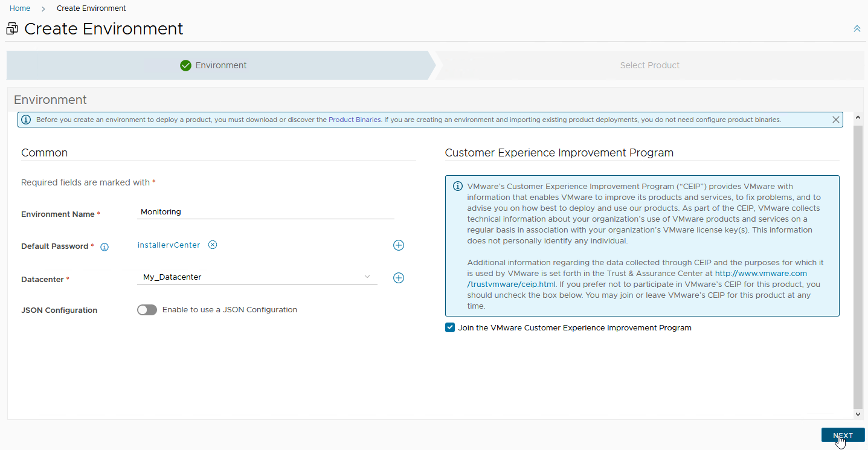Click the green checkmark on Environment step

(186, 65)
